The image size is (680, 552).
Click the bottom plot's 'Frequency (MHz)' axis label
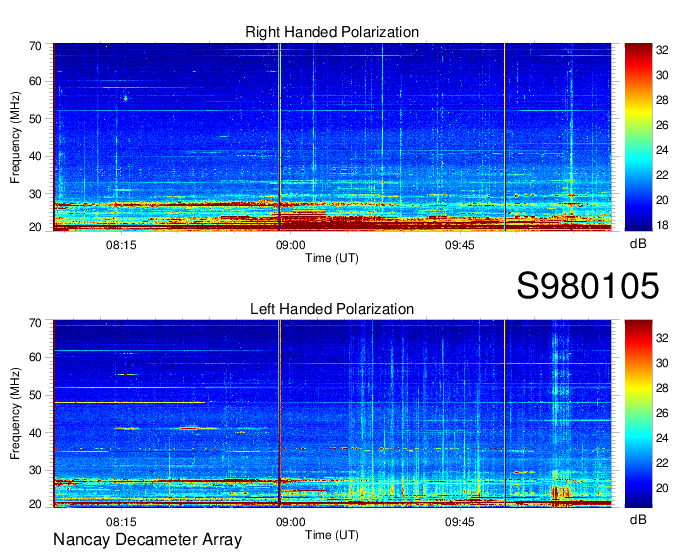click(x=15, y=414)
